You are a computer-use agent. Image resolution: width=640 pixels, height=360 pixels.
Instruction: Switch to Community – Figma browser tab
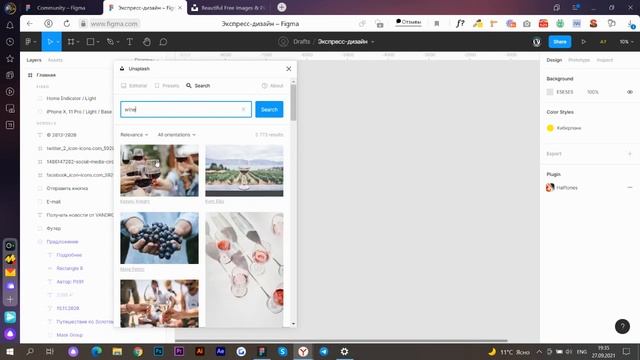pos(61,7)
